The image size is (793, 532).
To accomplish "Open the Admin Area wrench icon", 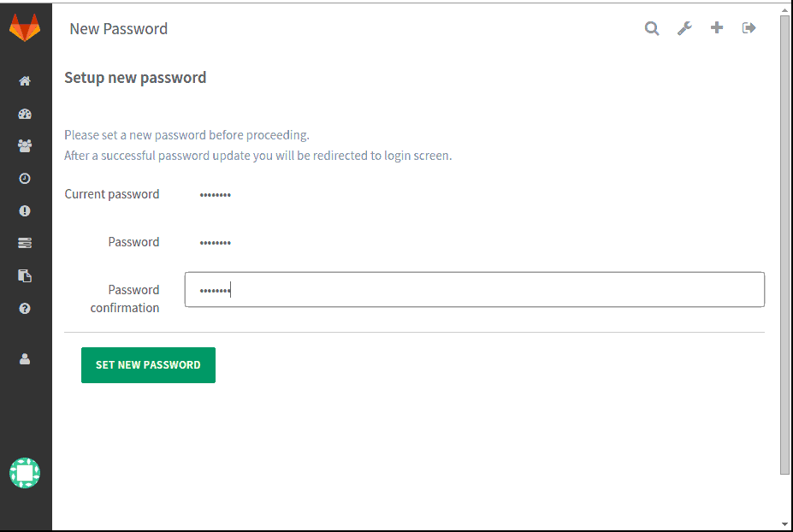I will (684, 27).
